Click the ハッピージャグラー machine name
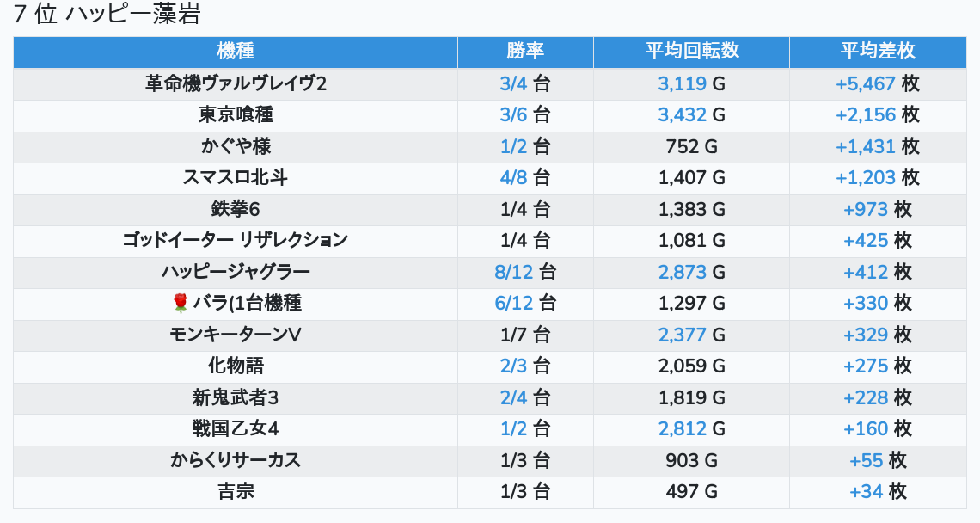The height and width of the screenshot is (523, 980). click(x=236, y=272)
